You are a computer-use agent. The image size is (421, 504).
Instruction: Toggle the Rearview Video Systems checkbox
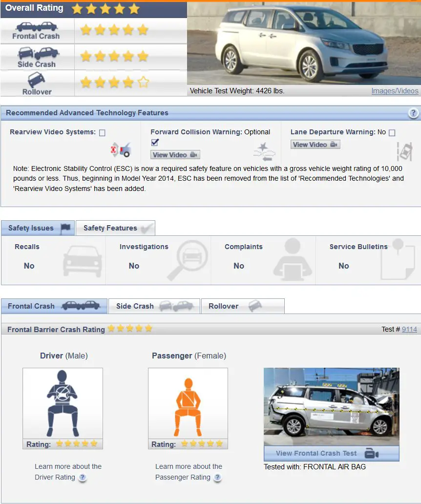click(x=102, y=133)
